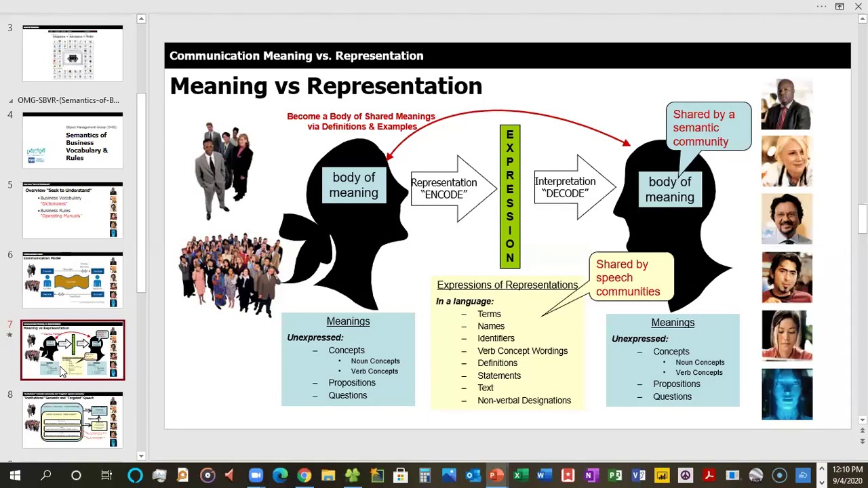The height and width of the screenshot is (488, 868).
Task: Open Alexa app from taskbar
Action: tap(135, 475)
